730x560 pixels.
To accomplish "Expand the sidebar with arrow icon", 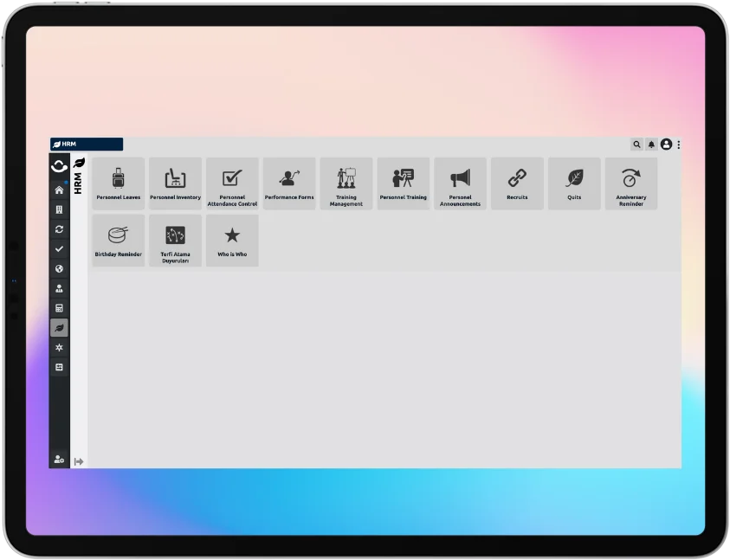I will [x=79, y=461].
